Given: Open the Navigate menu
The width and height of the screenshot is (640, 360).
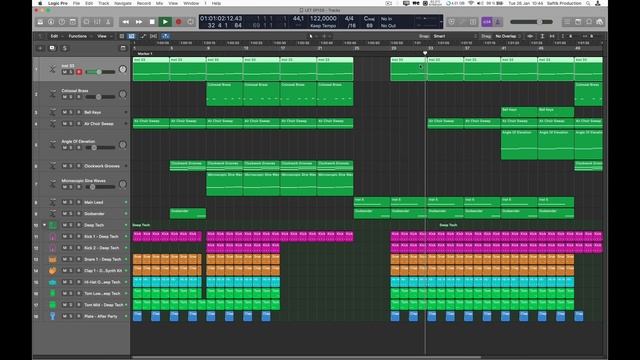Looking at the screenshot, I should [x=123, y=3].
